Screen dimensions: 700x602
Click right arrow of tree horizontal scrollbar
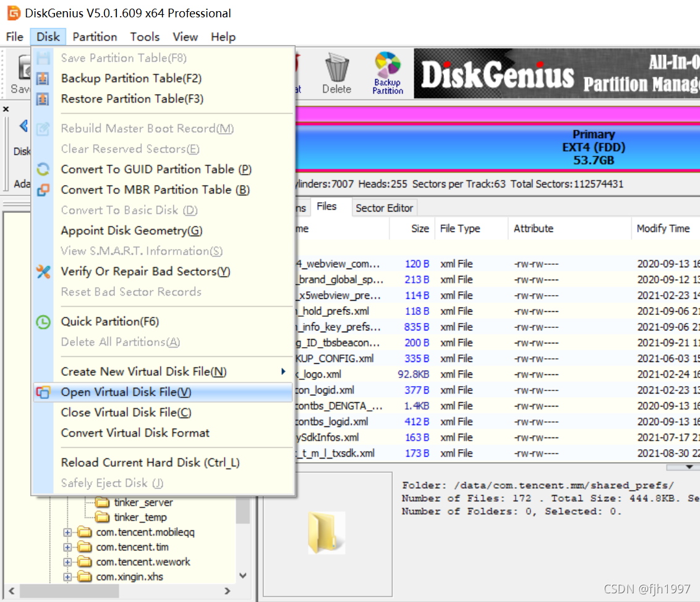[227, 591]
